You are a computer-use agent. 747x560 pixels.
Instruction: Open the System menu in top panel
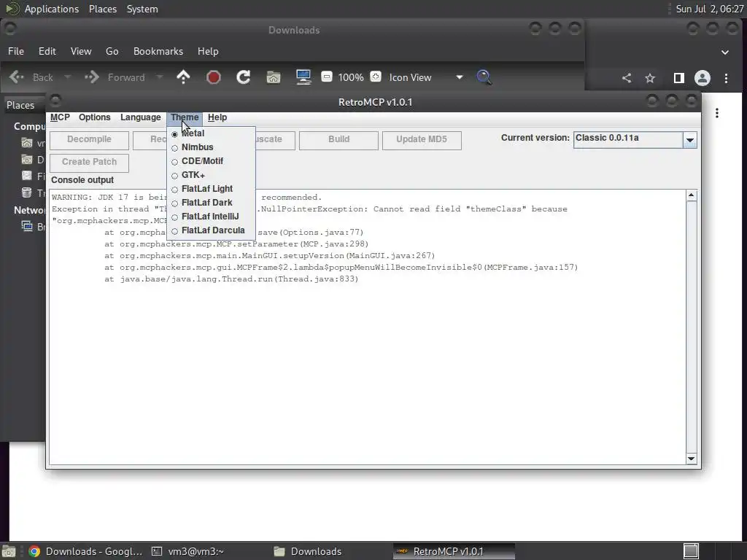click(142, 9)
